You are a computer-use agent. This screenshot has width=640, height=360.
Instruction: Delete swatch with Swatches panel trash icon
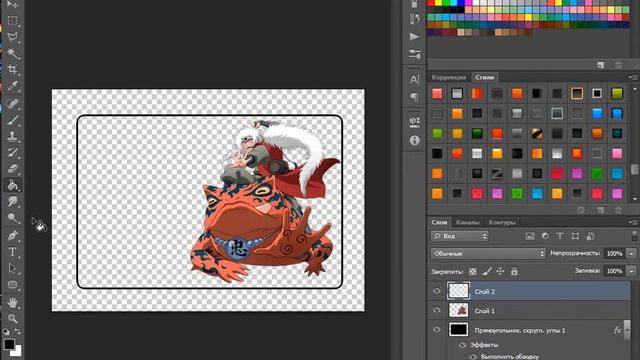point(618,65)
